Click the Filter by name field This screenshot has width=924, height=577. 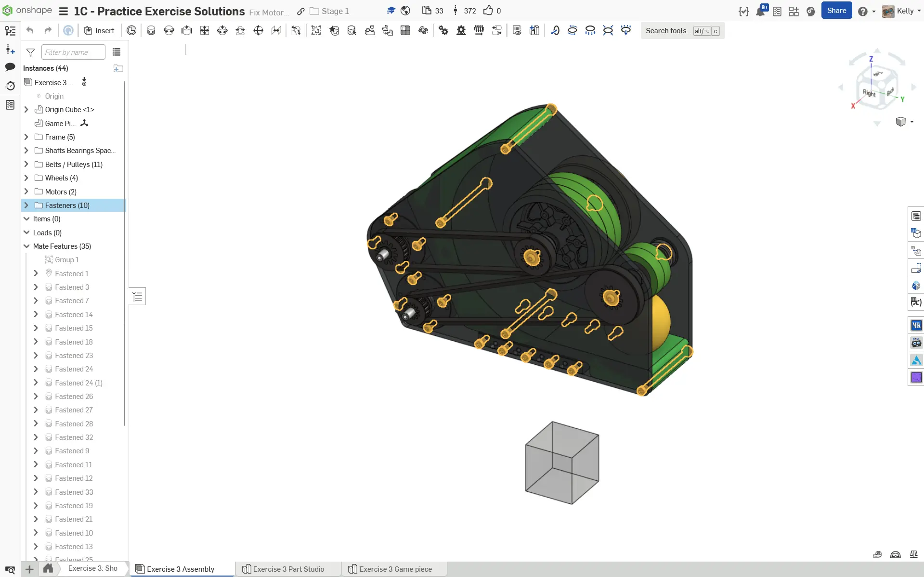pos(73,52)
